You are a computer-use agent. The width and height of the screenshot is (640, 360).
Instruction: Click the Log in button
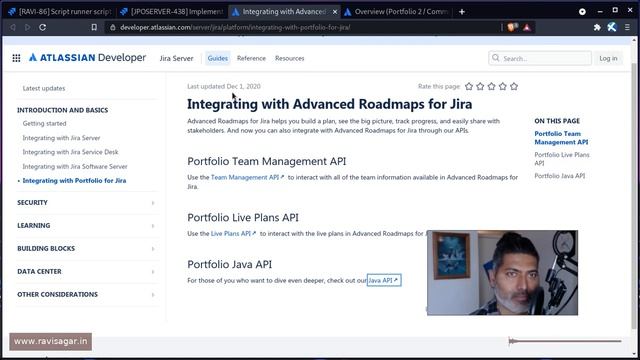pyautogui.click(x=608, y=58)
